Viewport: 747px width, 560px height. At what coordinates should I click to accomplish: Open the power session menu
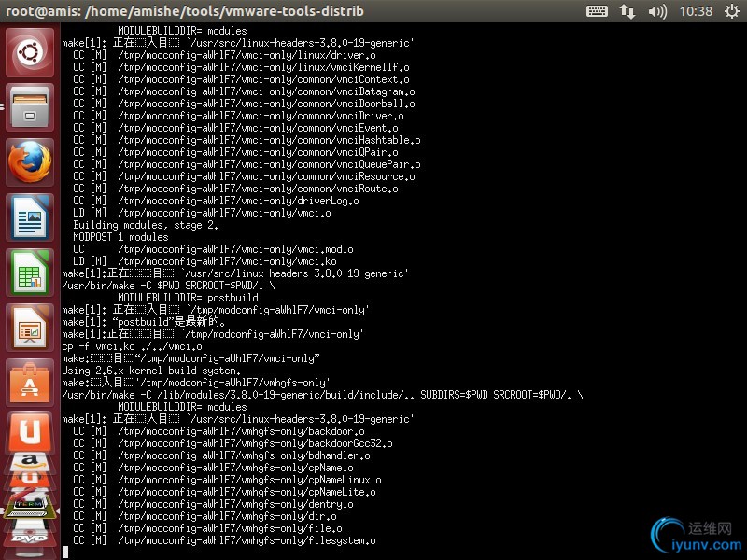(732, 11)
